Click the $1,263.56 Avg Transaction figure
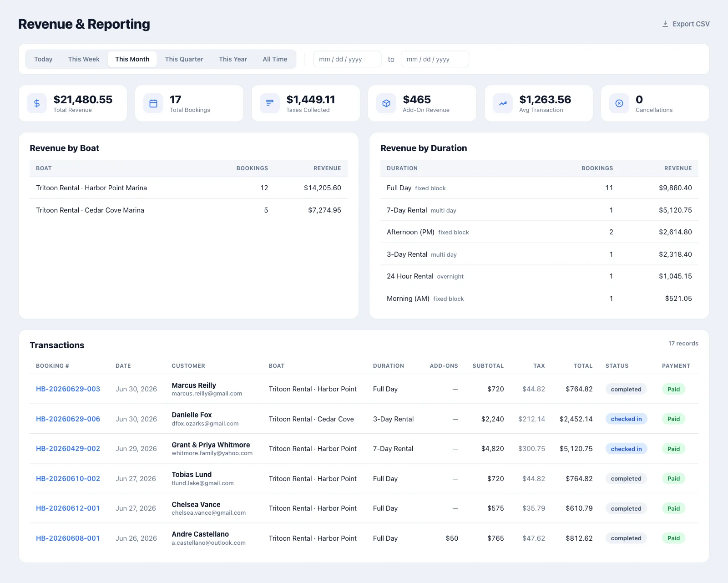The width and height of the screenshot is (728, 583). pos(545,100)
